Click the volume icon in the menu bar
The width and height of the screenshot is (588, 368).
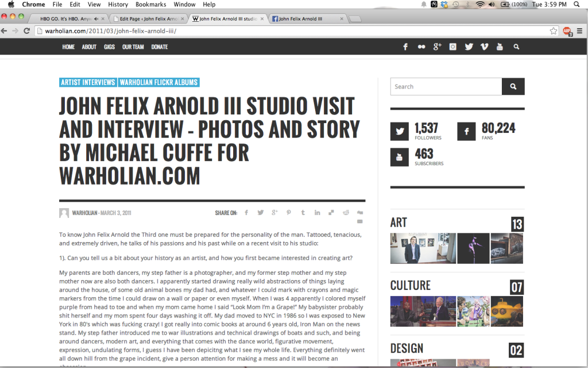coord(492,5)
